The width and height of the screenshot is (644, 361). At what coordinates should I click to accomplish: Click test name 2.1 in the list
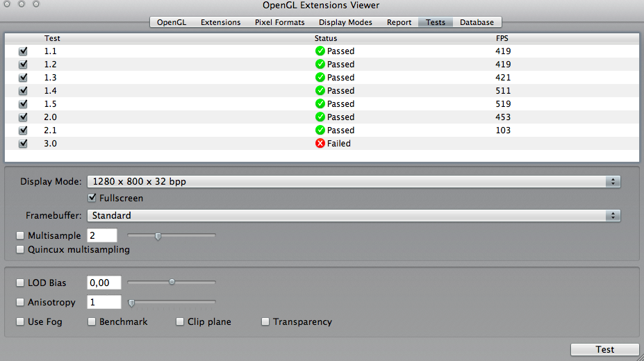50,131
